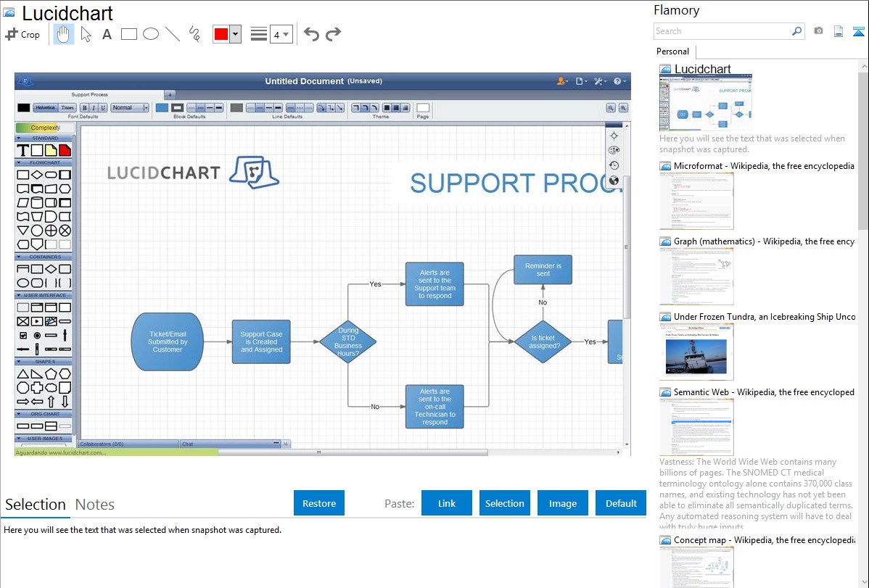The width and height of the screenshot is (869, 588).
Task: Capture a new snapshot with camera icon
Action: pyautogui.click(x=818, y=31)
